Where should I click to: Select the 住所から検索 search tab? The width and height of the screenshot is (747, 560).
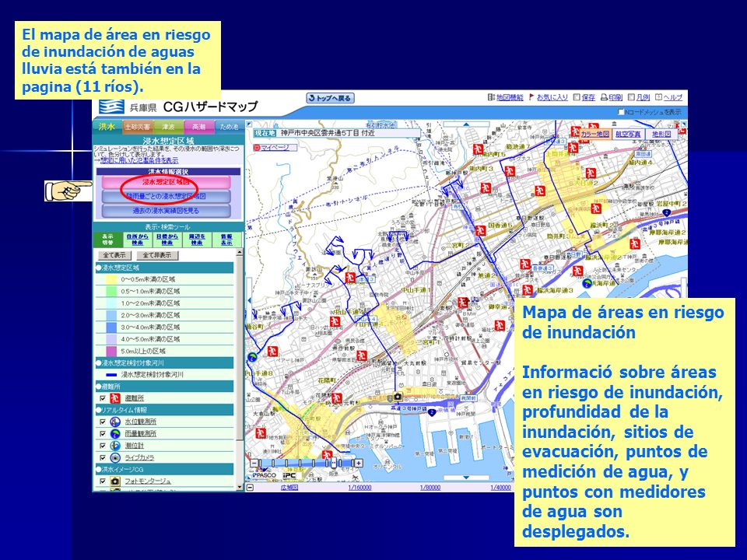click(x=138, y=240)
